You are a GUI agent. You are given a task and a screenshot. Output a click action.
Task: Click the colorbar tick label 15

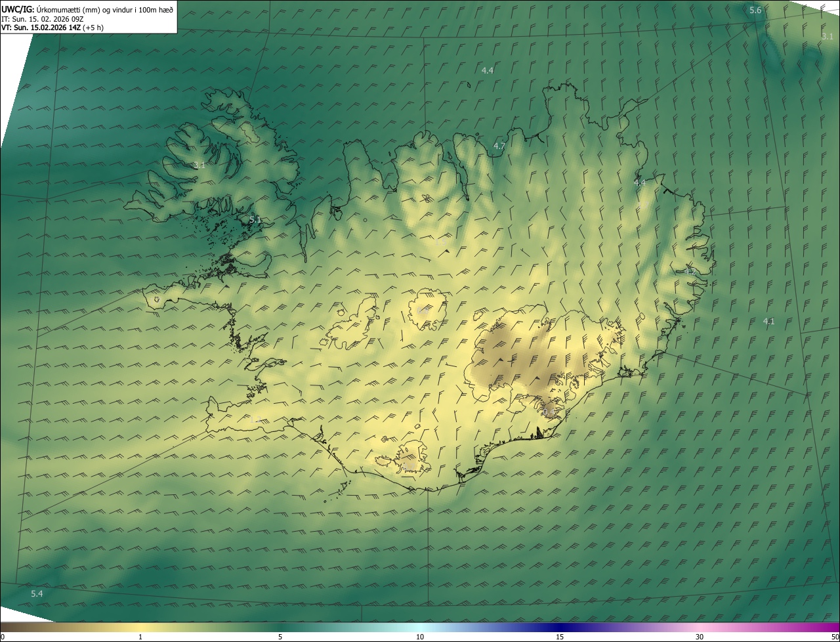[560, 637]
